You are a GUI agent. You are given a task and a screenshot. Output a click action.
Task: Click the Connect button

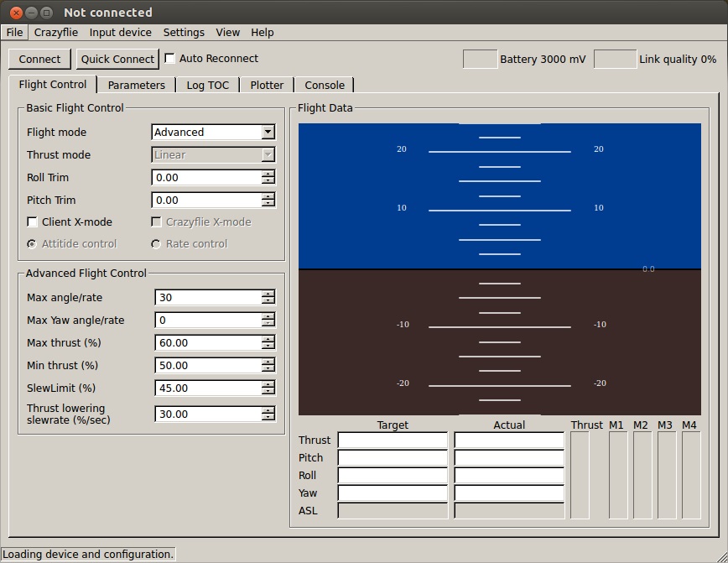[x=39, y=59]
